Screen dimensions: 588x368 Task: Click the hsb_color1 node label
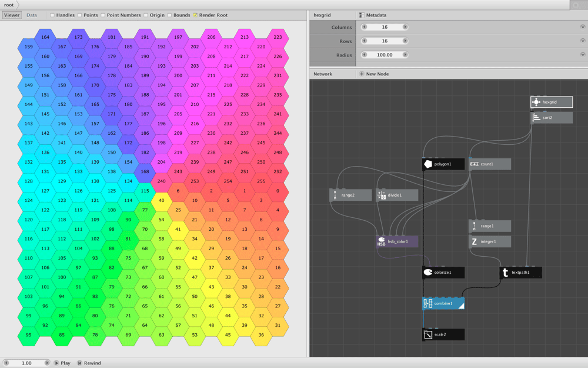397,242
